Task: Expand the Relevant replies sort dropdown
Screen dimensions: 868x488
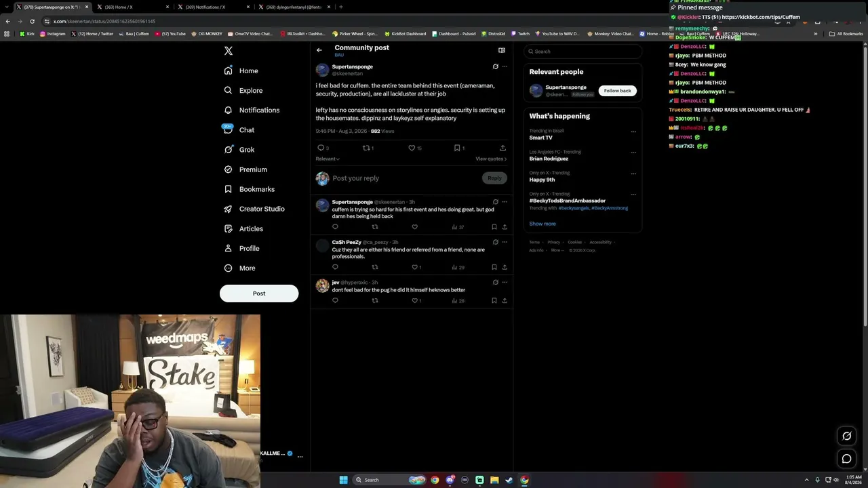Action: click(328, 159)
